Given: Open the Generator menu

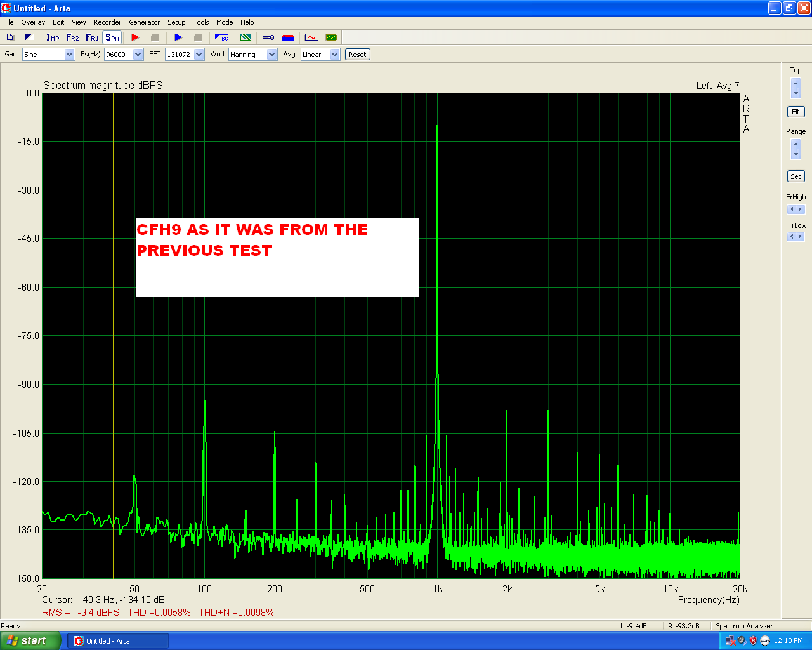Looking at the screenshot, I should [145, 22].
